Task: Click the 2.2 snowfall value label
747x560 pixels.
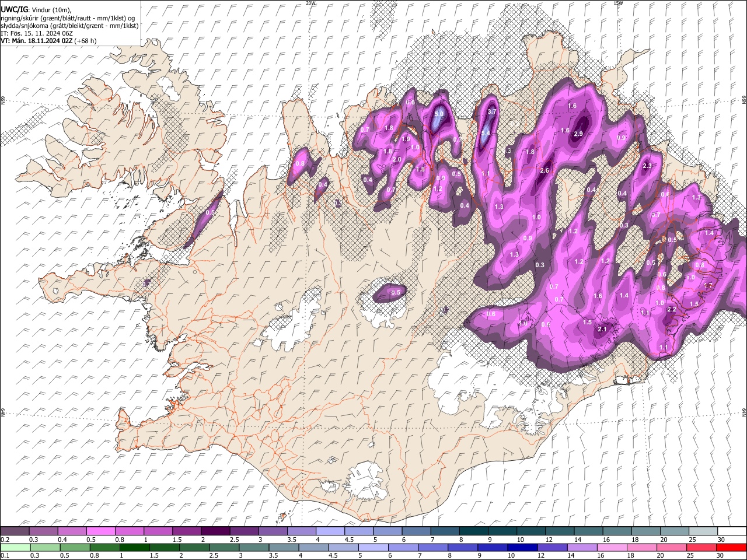Action: (671, 310)
